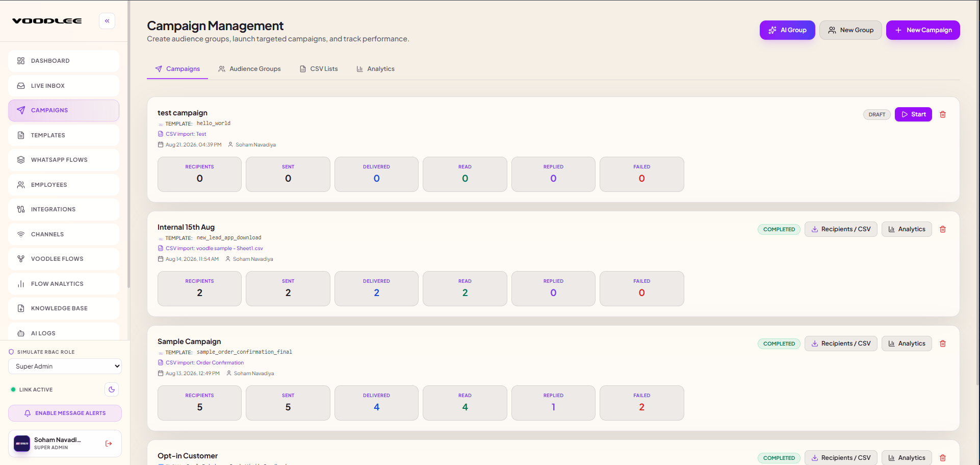Download Recipients / CSV for Opt-in Customer
Image resolution: width=980 pixels, height=465 pixels.
tap(841, 458)
